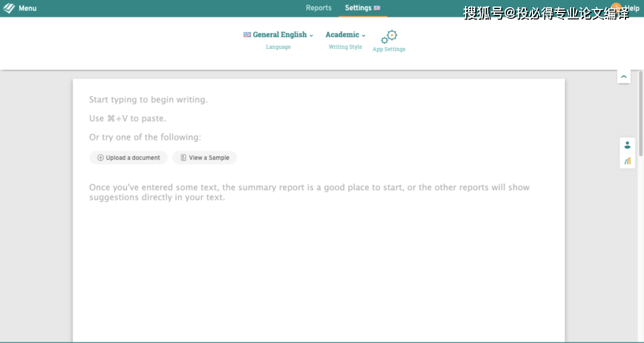Click the Writing Style label under Academic
The image size is (644, 343).
pyautogui.click(x=345, y=47)
